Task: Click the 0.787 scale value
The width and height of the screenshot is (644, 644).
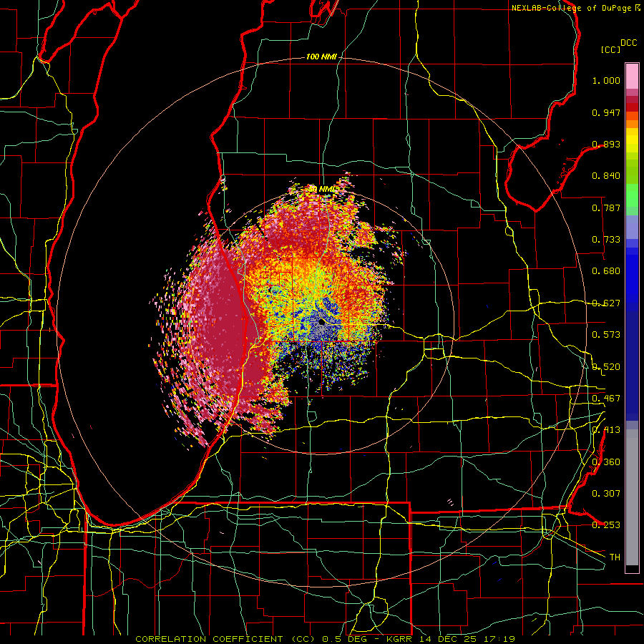Action: click(606, 208)
